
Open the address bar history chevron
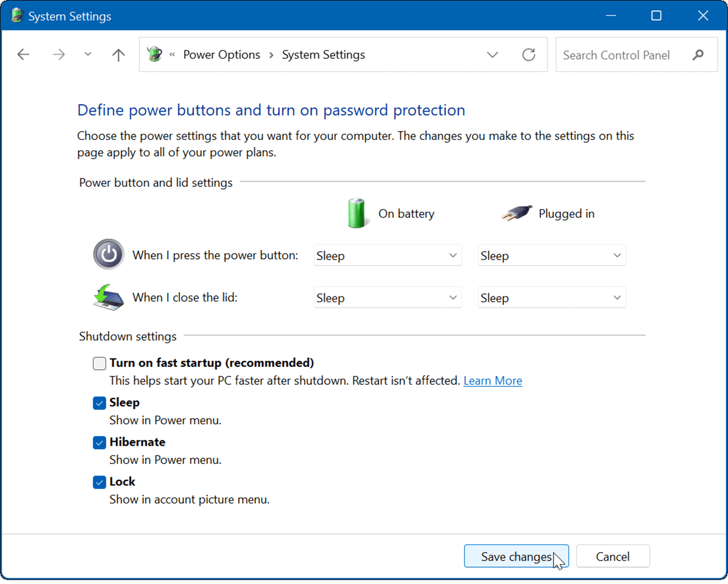[x=493, y=54]
